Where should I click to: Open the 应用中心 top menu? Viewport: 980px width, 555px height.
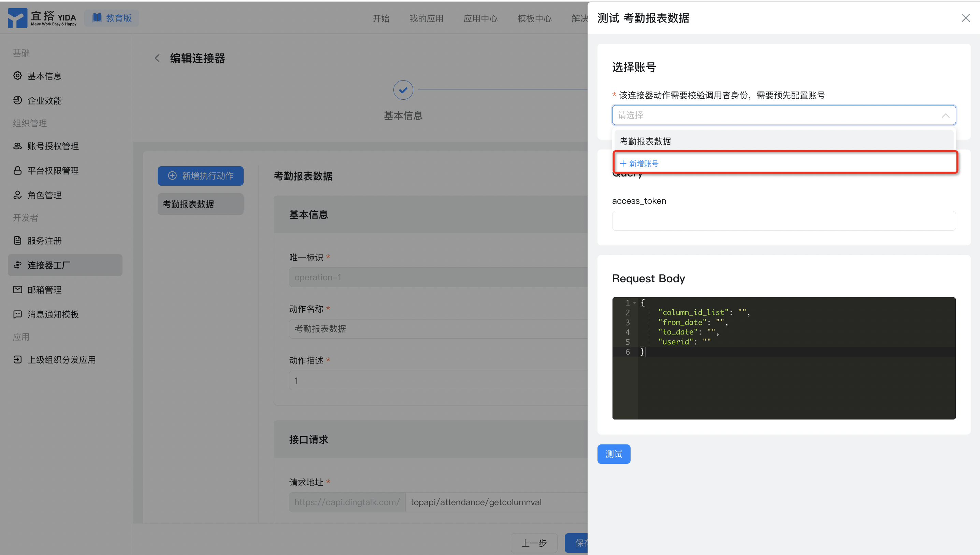[480, 18]
